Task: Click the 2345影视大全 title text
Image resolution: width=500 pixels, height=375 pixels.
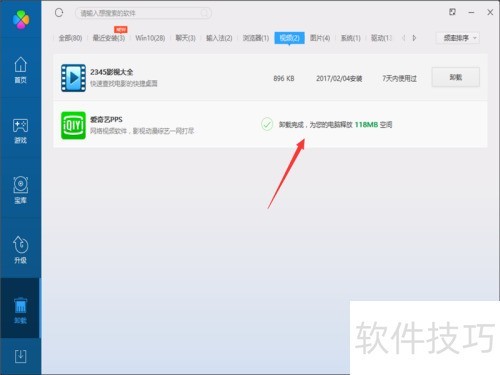Action: [x=112, y=72]
